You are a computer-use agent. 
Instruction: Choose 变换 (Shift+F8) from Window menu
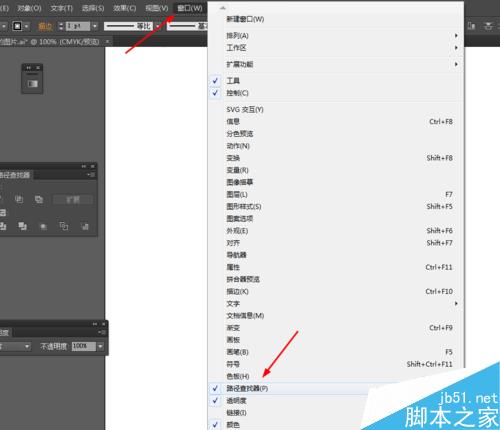[x=336, y=158]
